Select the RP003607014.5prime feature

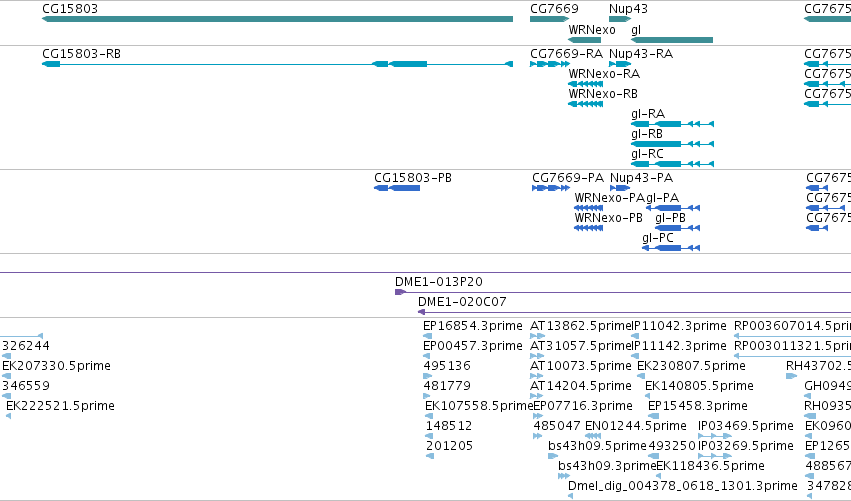[792, 336]
